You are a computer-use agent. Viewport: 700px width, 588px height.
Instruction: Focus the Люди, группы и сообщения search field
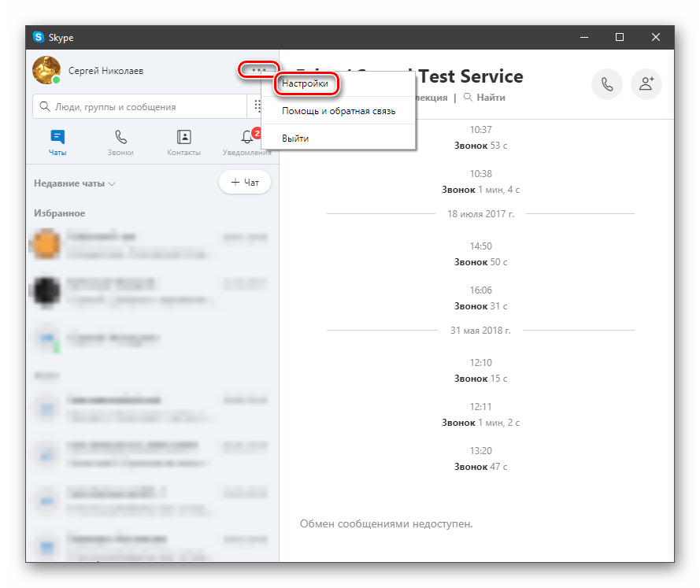(x=142, y=106)
